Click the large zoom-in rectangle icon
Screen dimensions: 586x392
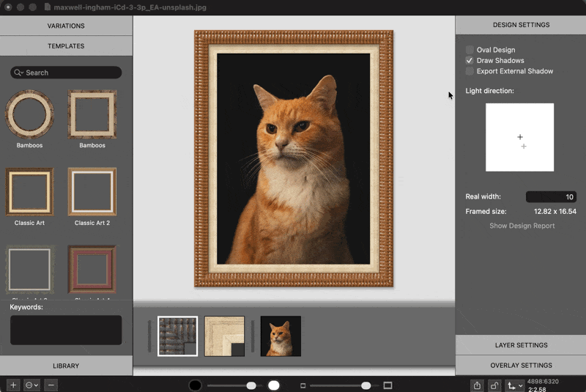(388, 385)
